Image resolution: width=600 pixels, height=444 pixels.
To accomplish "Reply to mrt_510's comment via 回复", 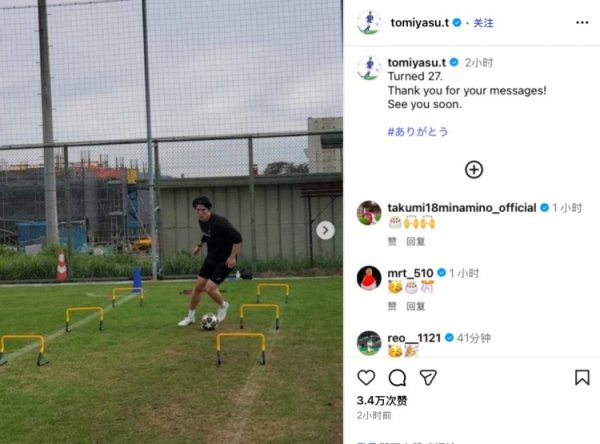I will (x=416, y=306).
